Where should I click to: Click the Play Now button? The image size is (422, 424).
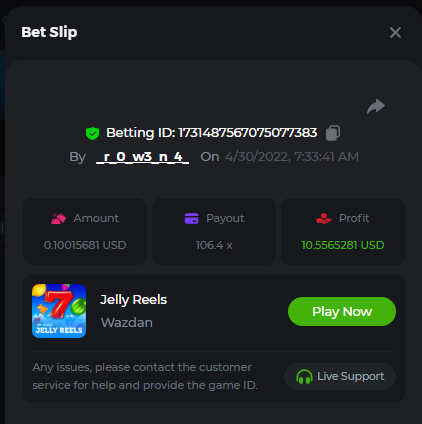point(342,311)
